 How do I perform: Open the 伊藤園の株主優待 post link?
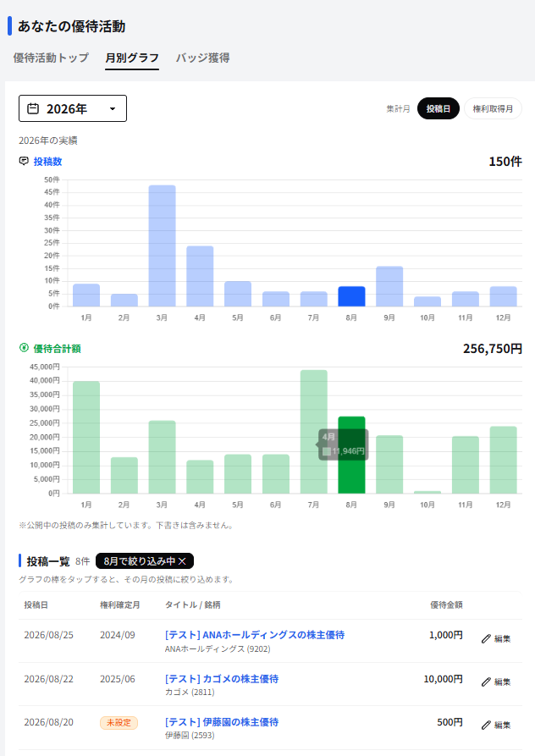(222, 722)
